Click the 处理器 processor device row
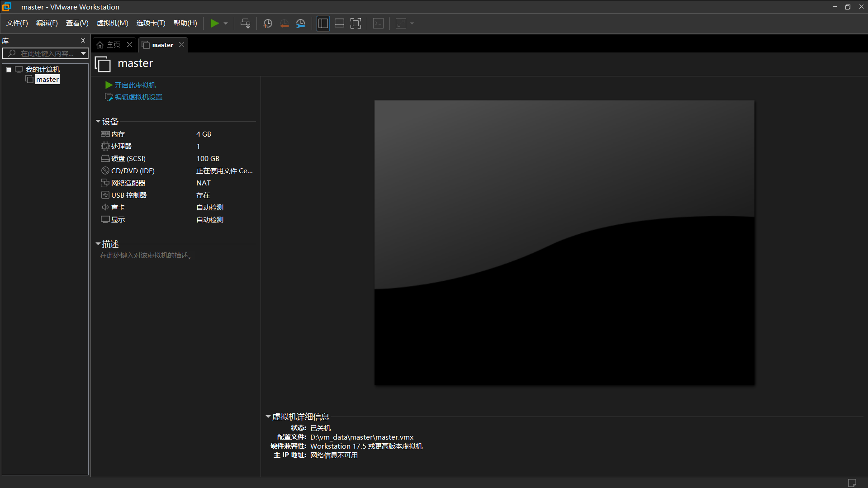Viewport: 868px width, 488px height. tap(177, 147)
